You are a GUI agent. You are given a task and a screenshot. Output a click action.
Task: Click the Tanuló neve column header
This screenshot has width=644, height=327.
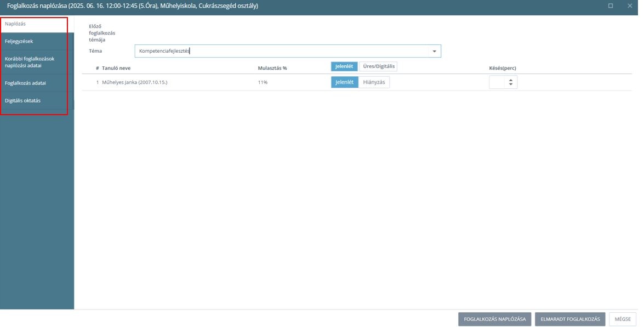pyautogui.click(x=116, y=68)
